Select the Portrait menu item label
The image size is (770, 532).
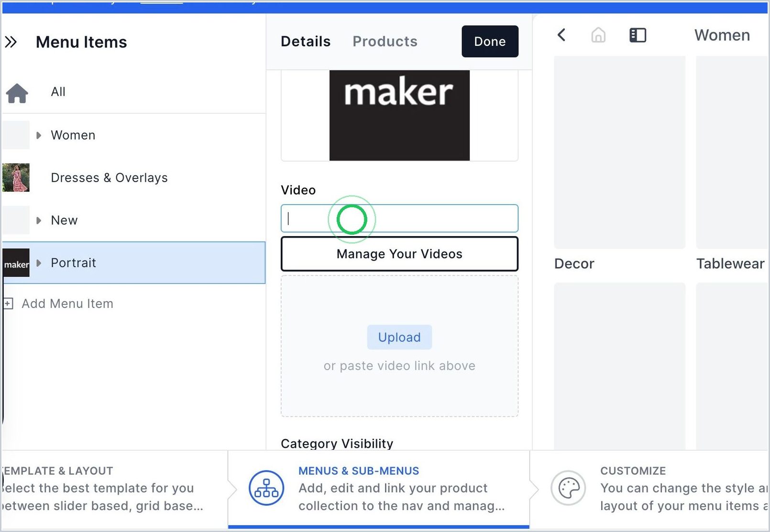point(74,263)
